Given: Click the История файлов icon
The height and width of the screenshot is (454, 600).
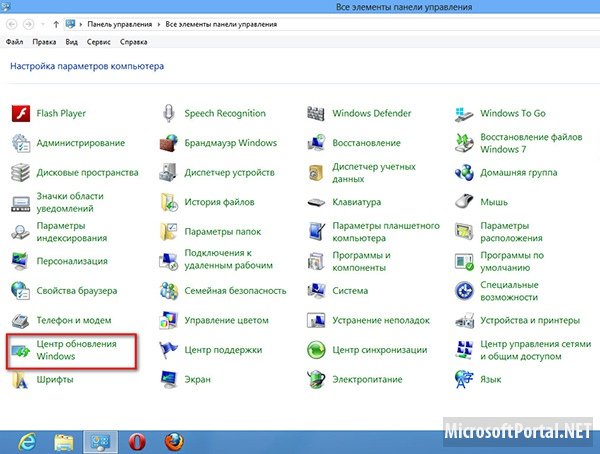Looking at the screenshot, I should pos(168,203).
